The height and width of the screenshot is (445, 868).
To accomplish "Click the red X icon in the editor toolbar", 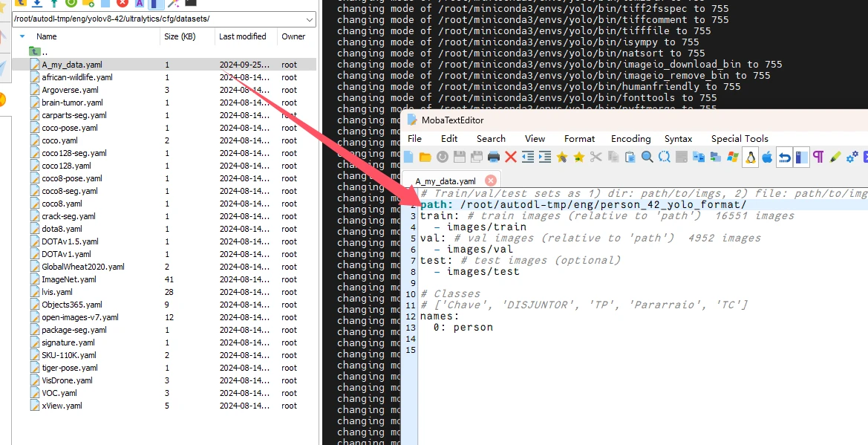I will coord(511,157).
